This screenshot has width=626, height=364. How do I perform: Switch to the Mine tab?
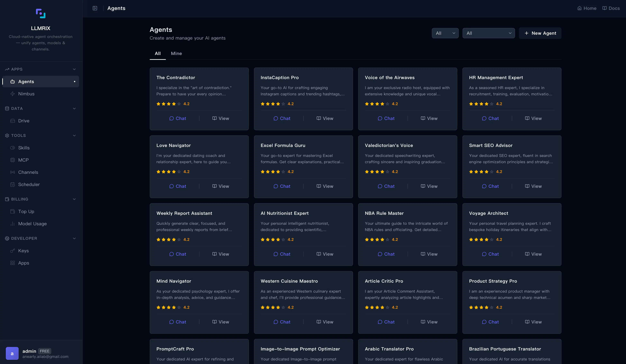pyautogui.click(x=176, y=53)
